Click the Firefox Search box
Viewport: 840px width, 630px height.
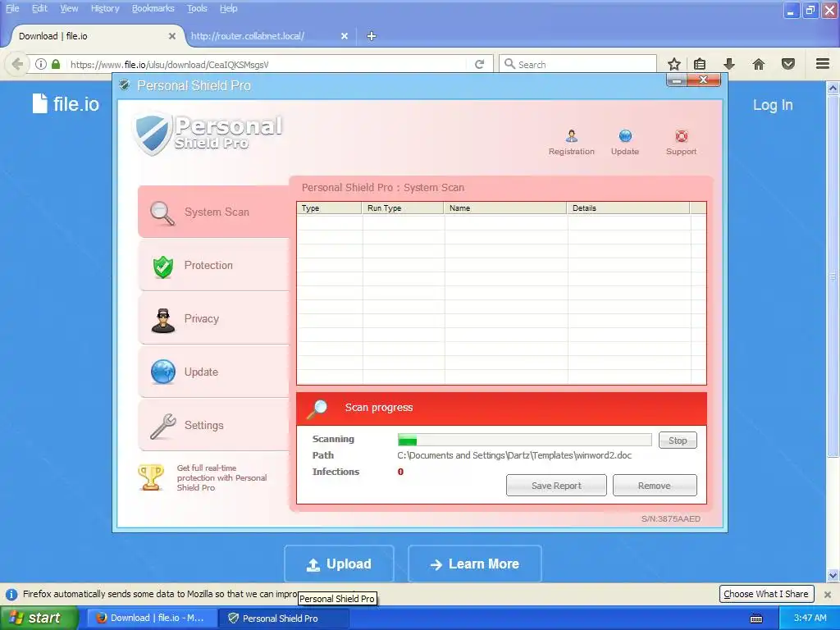(578, 64)
